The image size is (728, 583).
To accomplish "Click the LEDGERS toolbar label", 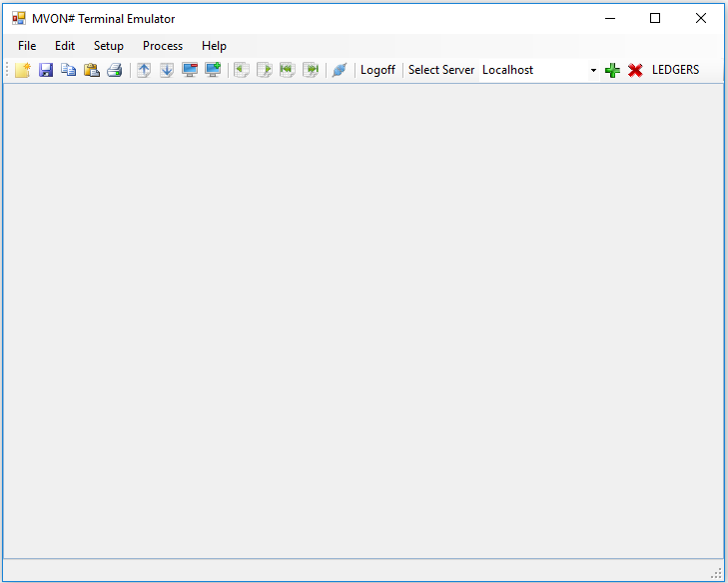I will pyautogui.click(x=675, y=70).
